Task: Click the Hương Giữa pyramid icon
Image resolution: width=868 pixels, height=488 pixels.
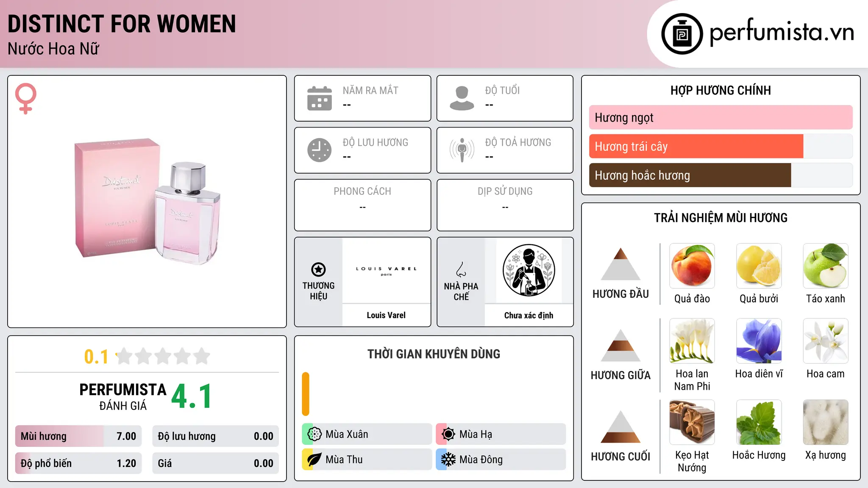Action: click(620, 345)
